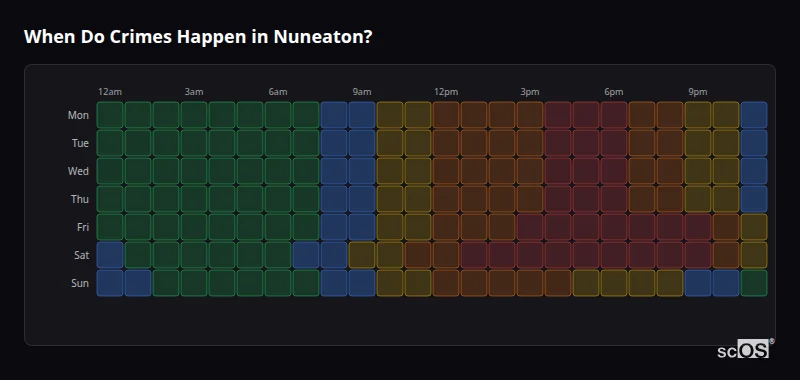Select the Tuesday 3am green cell

tap(194, 143)
